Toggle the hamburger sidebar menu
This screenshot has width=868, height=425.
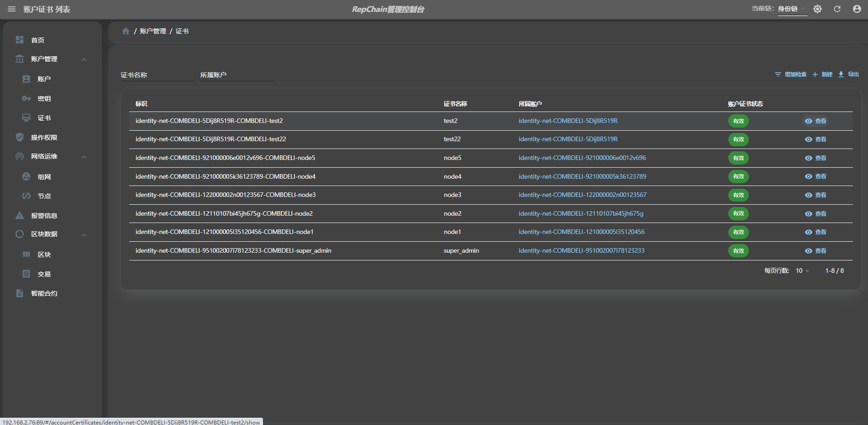click(x=12, y=9)
